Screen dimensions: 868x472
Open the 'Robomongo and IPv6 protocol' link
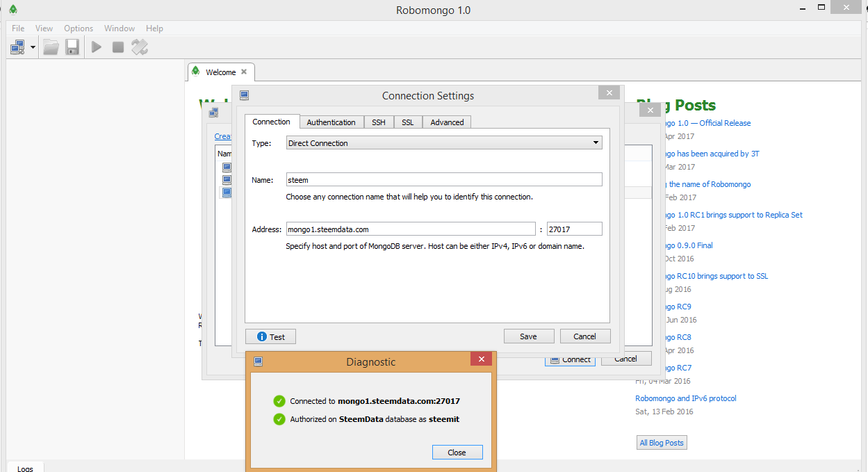click(x=686, y=398)
